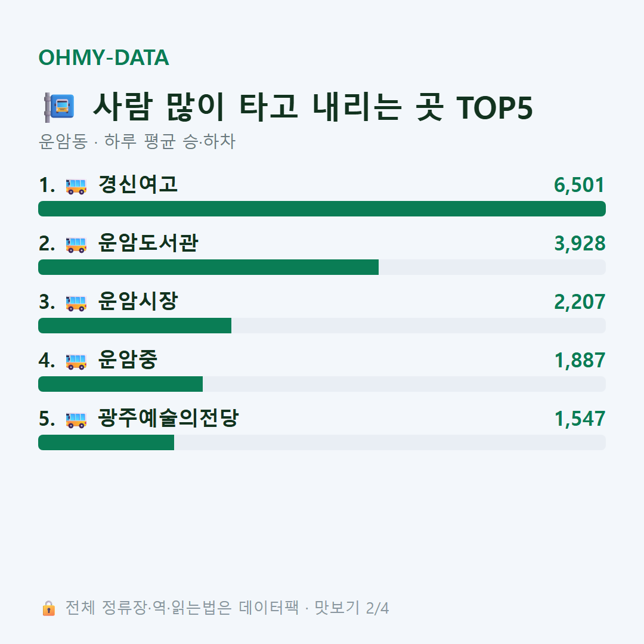Click the bus stop sign icon in title

tap(60, 107)
